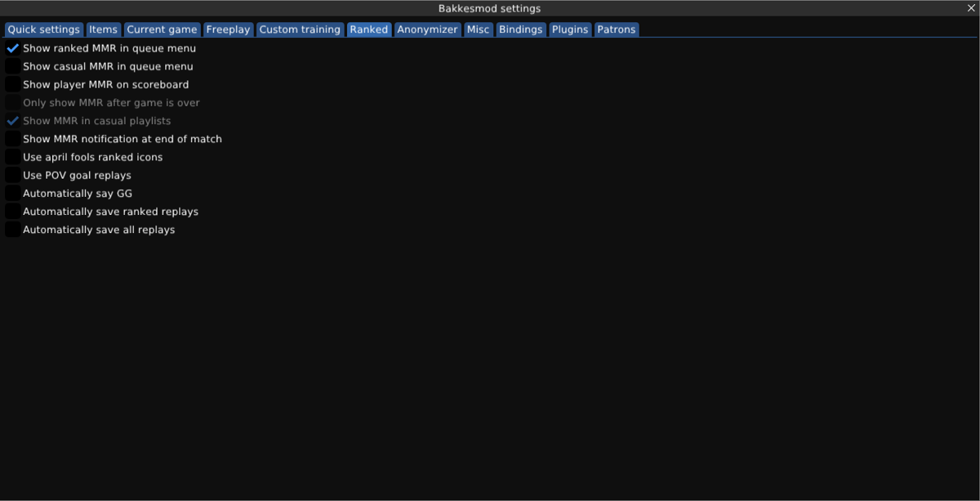Image resolution: width=980 pixels, height=501 pixels.
Task: Enable Show MMR notification at end of match
Action: tap(12, 138)
